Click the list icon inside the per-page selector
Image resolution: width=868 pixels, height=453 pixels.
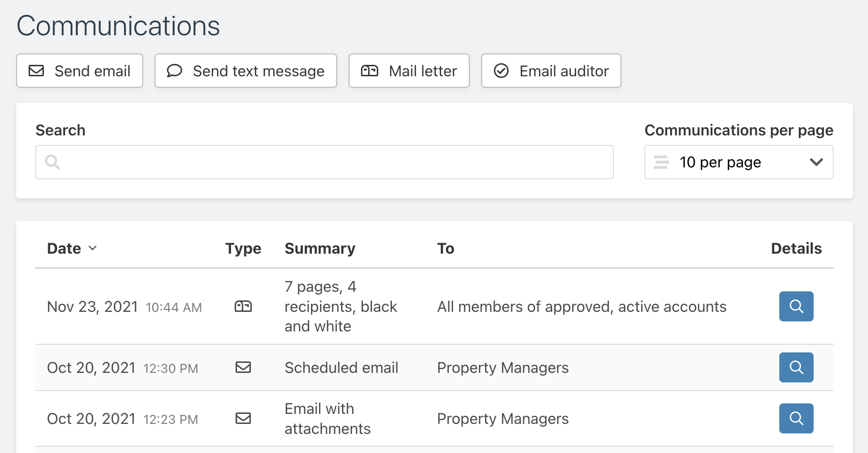661,162
